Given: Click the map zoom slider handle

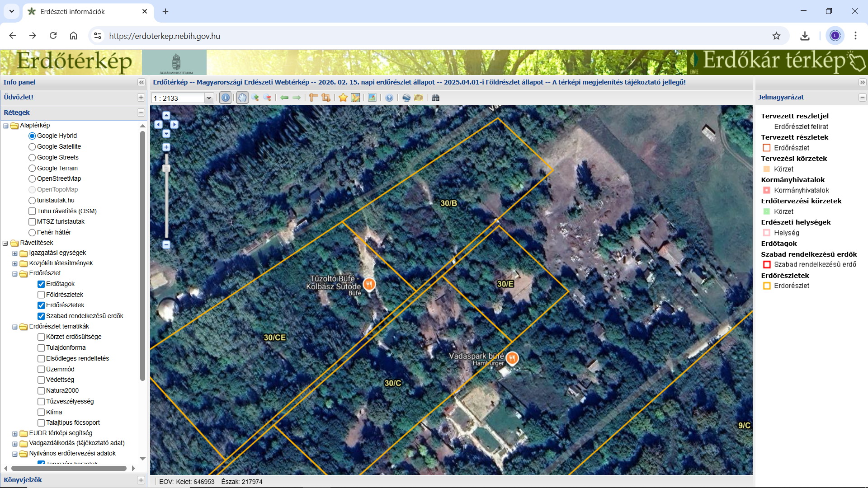Looking at the screenshot, I should [166, 169].
